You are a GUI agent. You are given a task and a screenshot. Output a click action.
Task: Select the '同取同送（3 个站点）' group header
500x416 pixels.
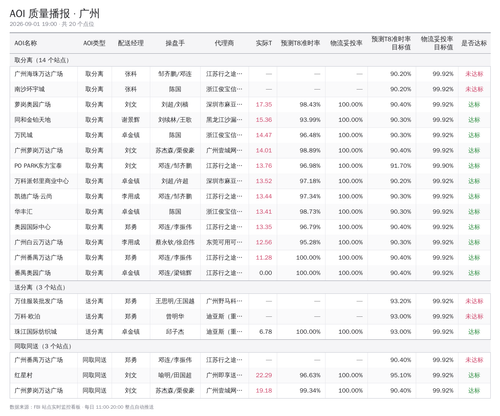(x=250, y=346)
